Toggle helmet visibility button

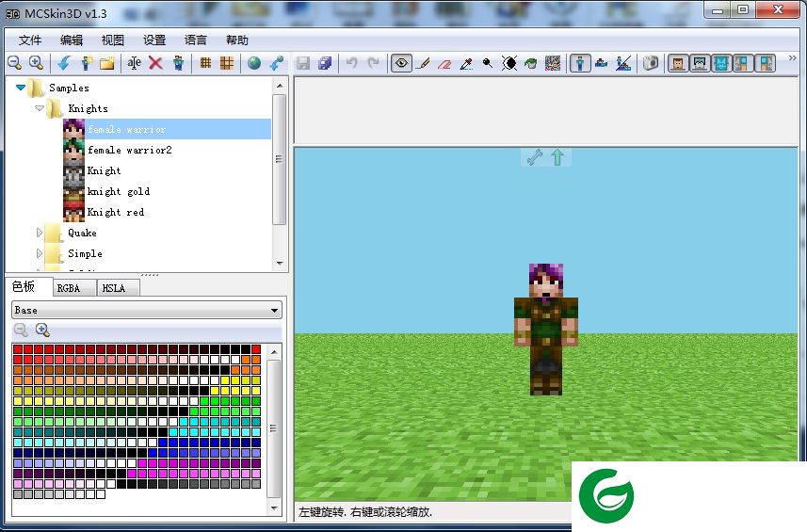point(700,63)
